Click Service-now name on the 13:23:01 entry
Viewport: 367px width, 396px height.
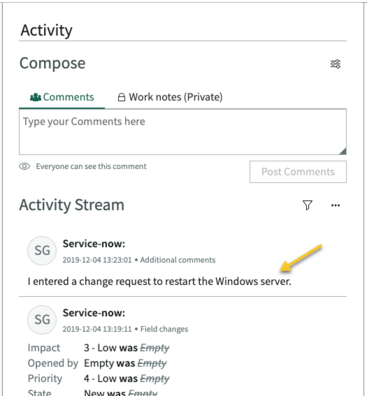[x=94, y=244]
